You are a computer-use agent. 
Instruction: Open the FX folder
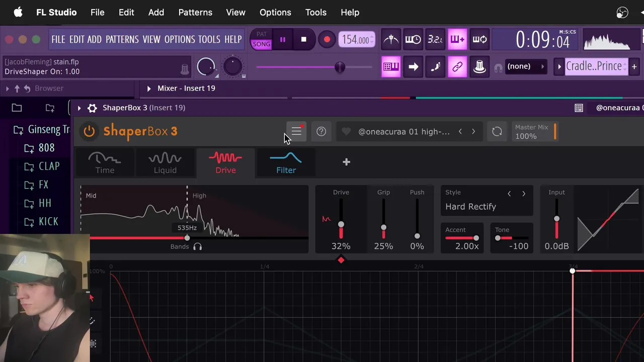tap(37, 185)
